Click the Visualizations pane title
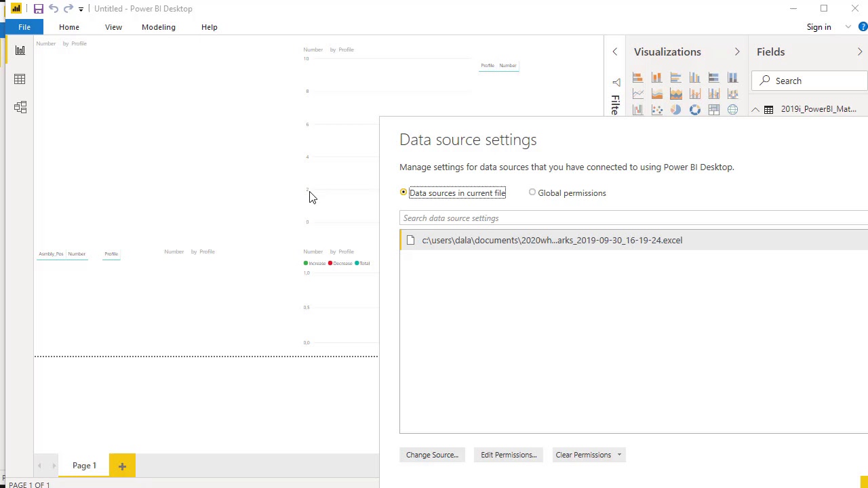Screen dimensions: 868x488 tap(667, 52)
